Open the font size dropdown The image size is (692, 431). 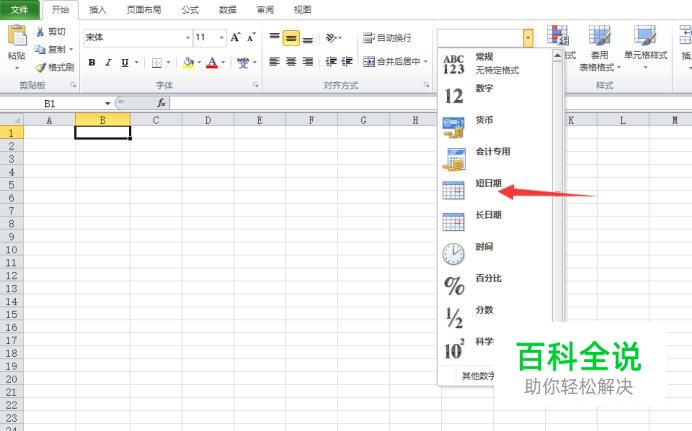pos(222,37)
